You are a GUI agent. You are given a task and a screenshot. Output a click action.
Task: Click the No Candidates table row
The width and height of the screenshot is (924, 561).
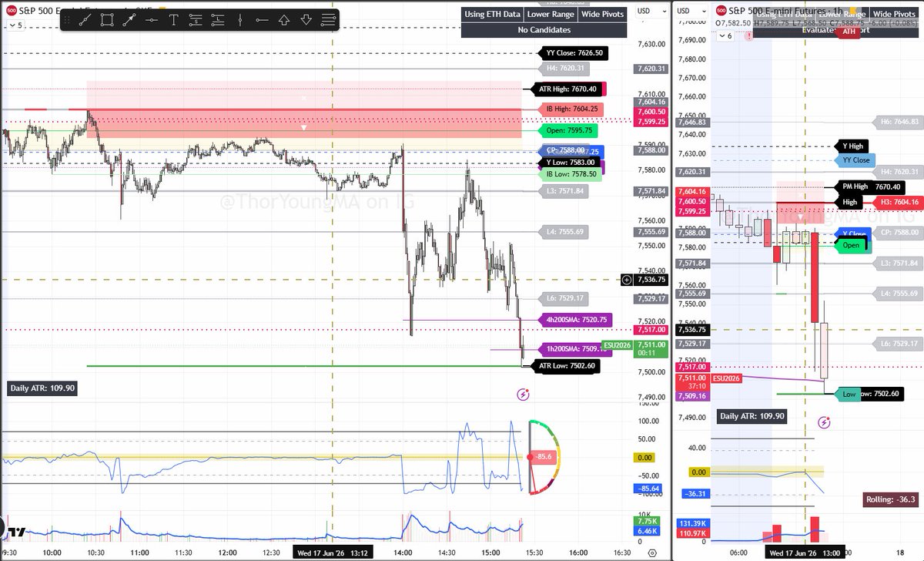(x=544, y=30)
